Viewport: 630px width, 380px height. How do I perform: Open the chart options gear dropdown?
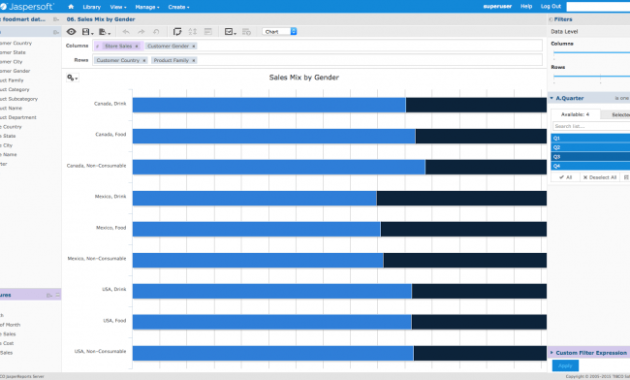pos(72,78)
